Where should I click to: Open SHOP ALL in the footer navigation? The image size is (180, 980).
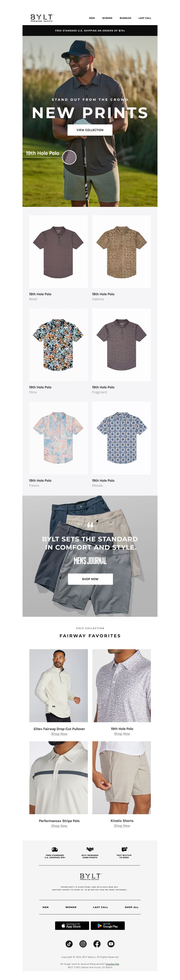132,907
